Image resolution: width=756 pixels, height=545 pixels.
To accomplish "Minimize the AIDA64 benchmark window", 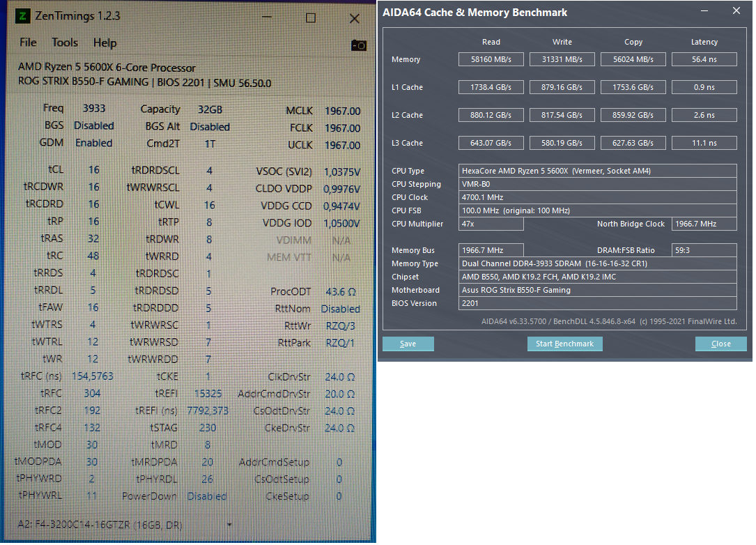I will [704, 10].
